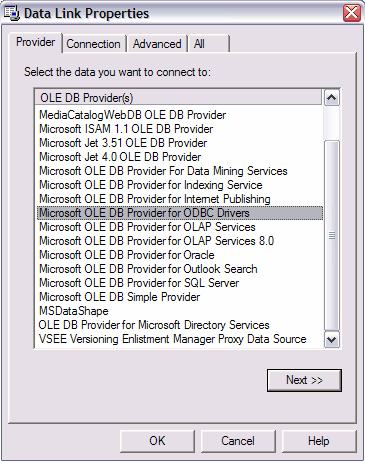Click the Data Link Properties title icon
The height and width of the screenshot is (462, 365).
[12, 13]
